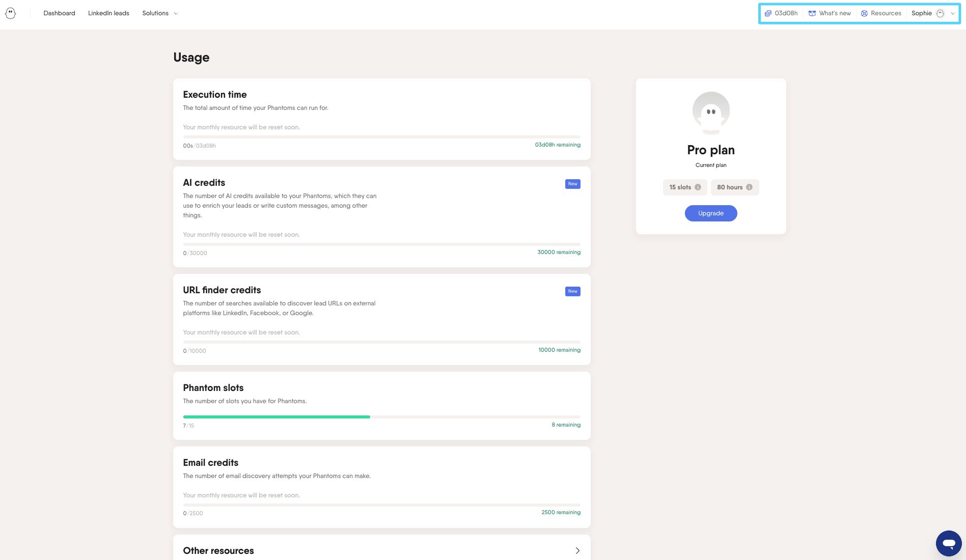The width and height of the screenshot is (966, 560).
Task: Click the New badge on AI credits
Action: click(x=572, y=184)
